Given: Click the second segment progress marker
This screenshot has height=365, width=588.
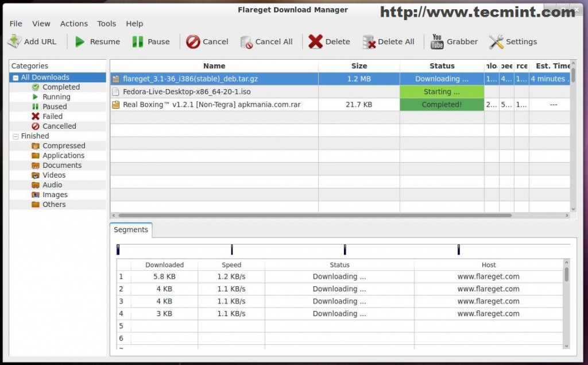Looking at the screenshot, I should click(232, 249).
